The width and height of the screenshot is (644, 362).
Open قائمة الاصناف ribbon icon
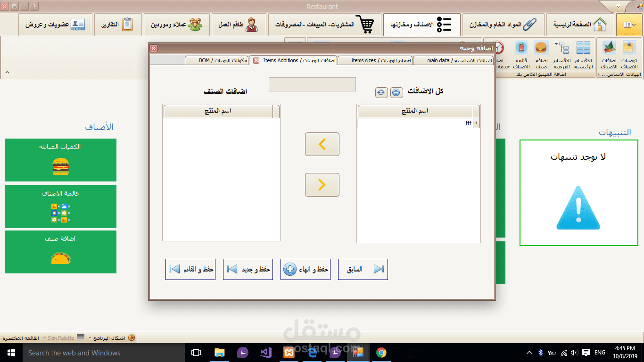(x=521, y=55)
